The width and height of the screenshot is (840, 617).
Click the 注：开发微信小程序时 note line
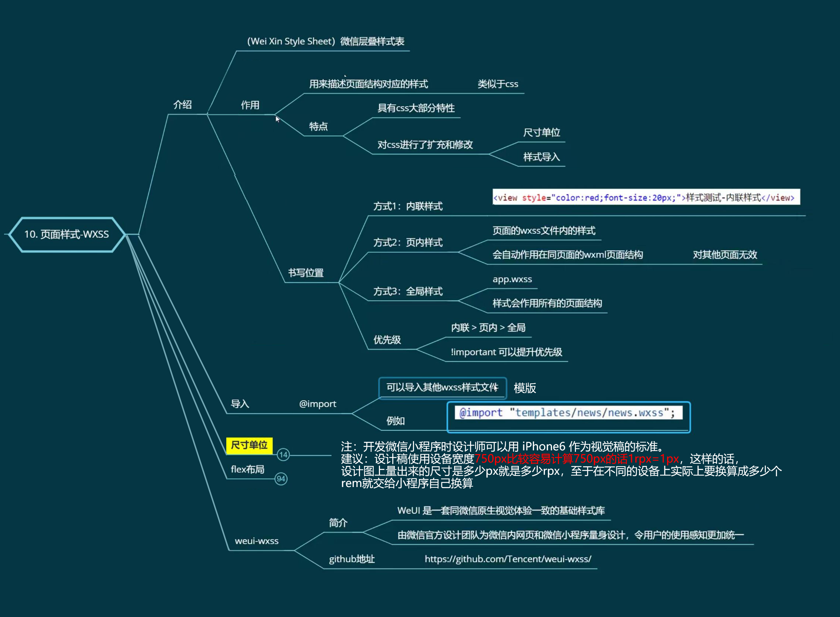(x=502, y=447)
